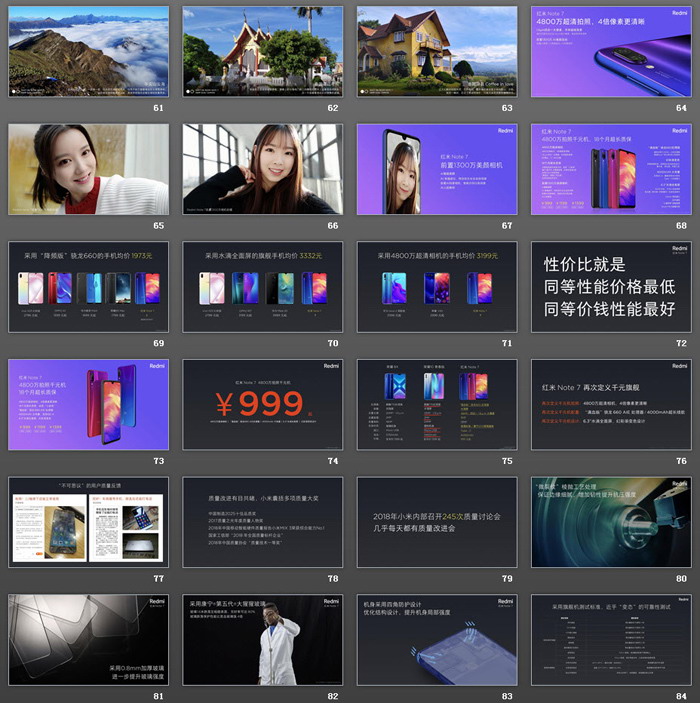Select slide 79 about 245次 quality meetings

(x=437, y=522)
